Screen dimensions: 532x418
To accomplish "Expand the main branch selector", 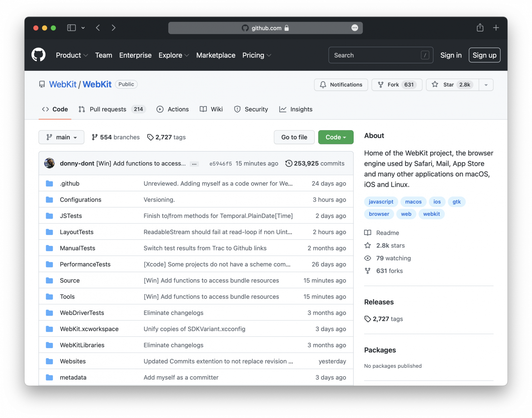I will pos(61,137).
